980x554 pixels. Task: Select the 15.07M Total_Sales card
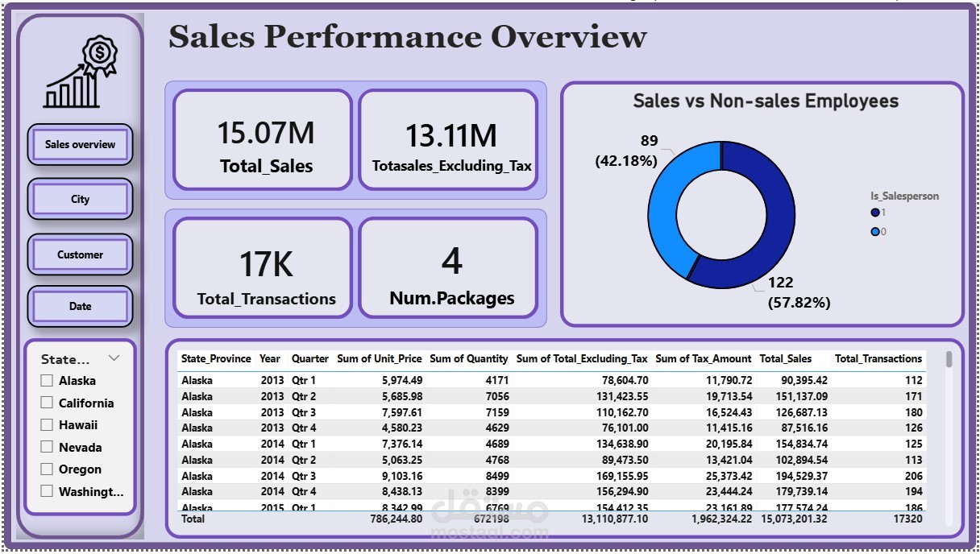click(x=263, y=140)
